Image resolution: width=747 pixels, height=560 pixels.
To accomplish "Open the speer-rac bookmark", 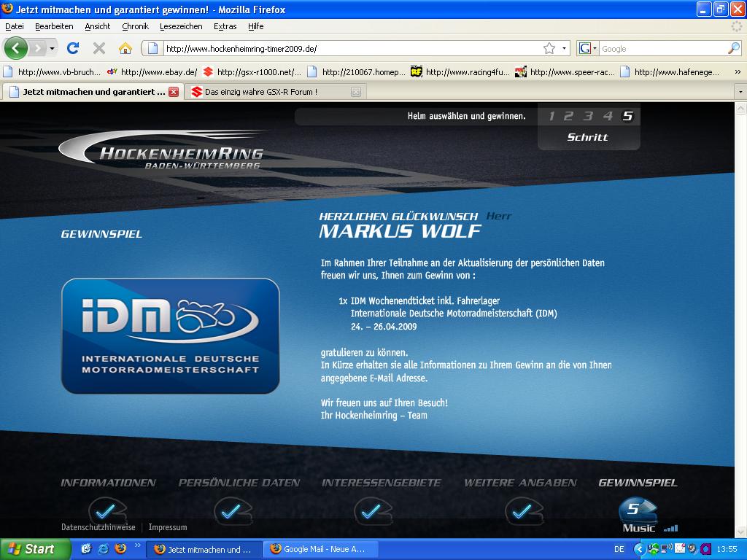I will (565, 72).
